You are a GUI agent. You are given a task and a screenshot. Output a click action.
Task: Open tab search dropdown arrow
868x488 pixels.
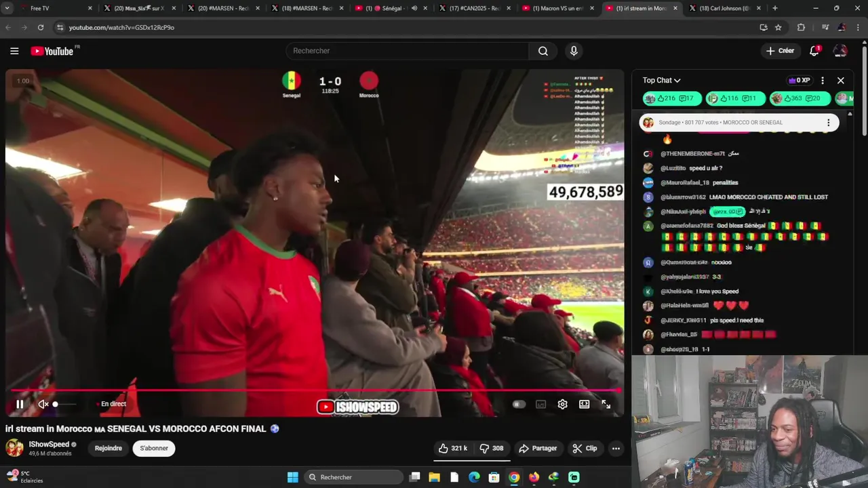click(7, 8)
